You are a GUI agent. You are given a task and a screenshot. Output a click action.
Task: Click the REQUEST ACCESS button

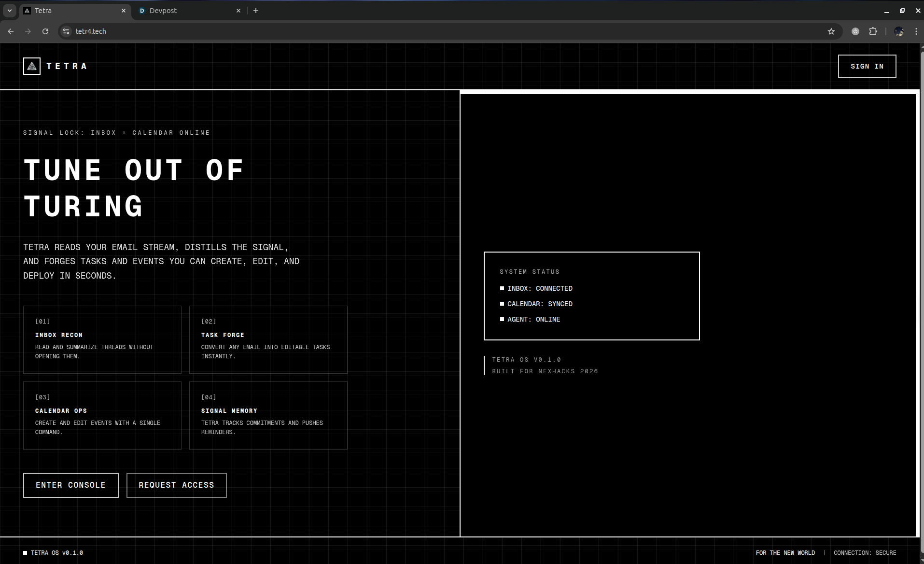[x=177, y=485]
